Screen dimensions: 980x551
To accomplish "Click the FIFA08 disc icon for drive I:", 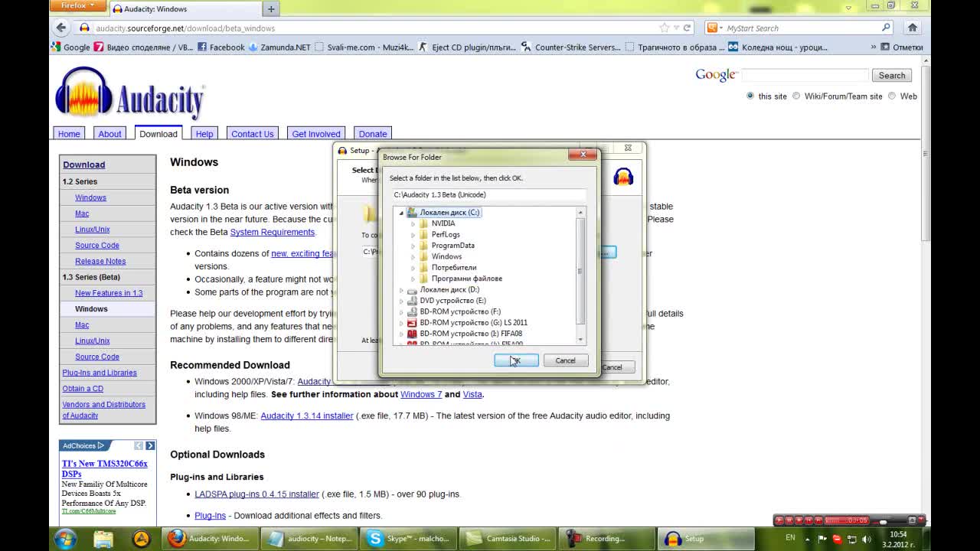I will click(x=412, y=334).
